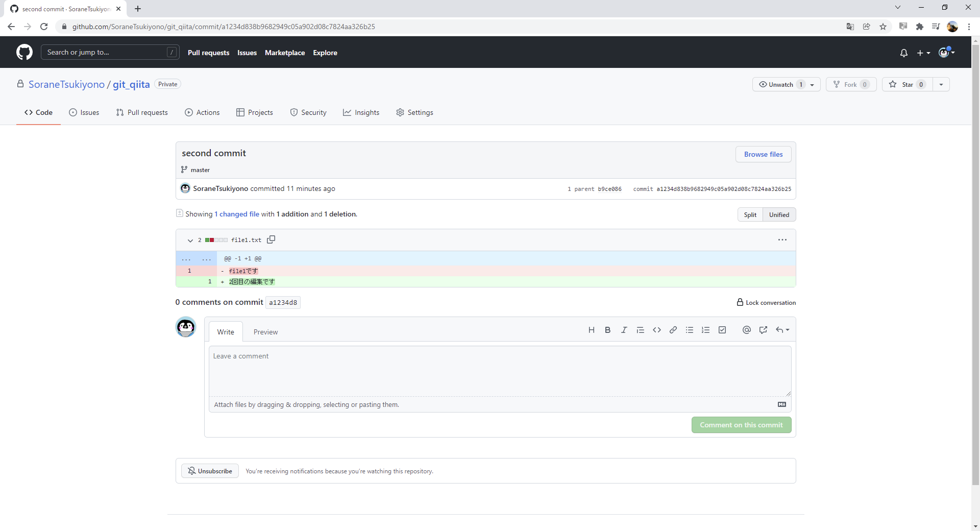This screenshot has width=980, height=531.
Task: Add a task list to the comment
Action: [x=722, y=330]
